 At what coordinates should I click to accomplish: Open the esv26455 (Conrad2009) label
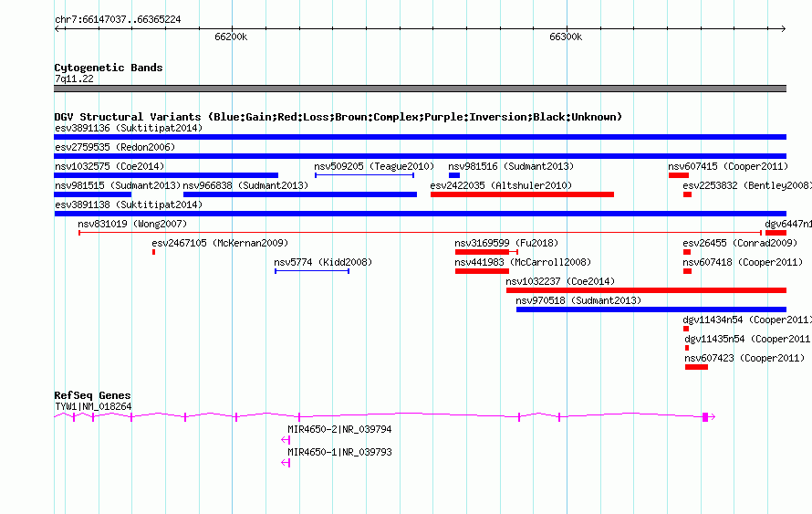740,243
